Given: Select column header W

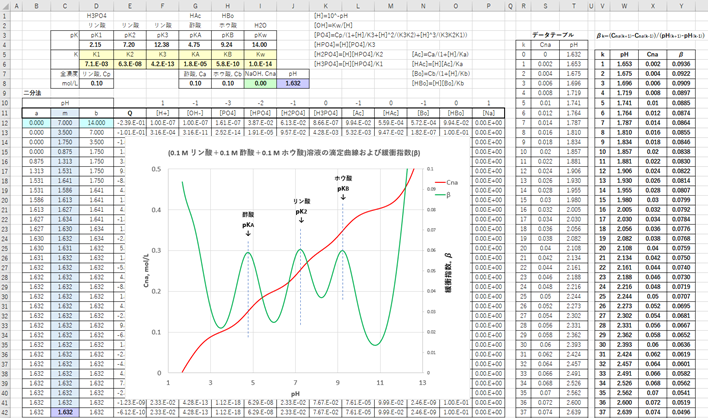Looking at the screenshot, I should (x=624, y=6).
